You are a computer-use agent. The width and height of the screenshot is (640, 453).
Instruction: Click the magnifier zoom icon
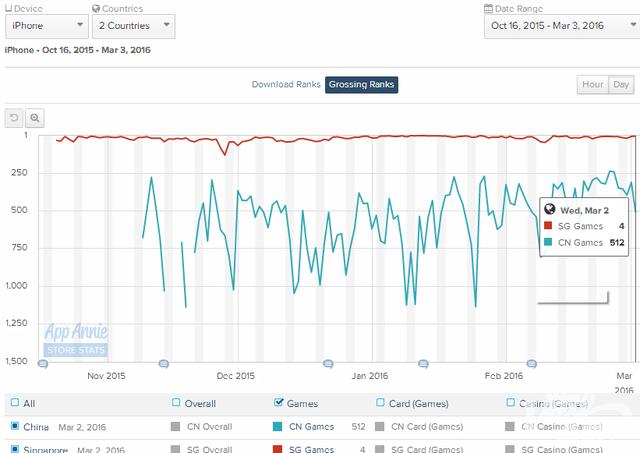pos(35,117)
